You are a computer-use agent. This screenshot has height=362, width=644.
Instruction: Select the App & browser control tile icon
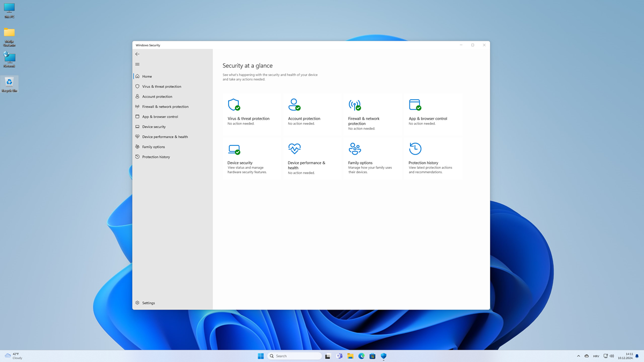point(415,105)
